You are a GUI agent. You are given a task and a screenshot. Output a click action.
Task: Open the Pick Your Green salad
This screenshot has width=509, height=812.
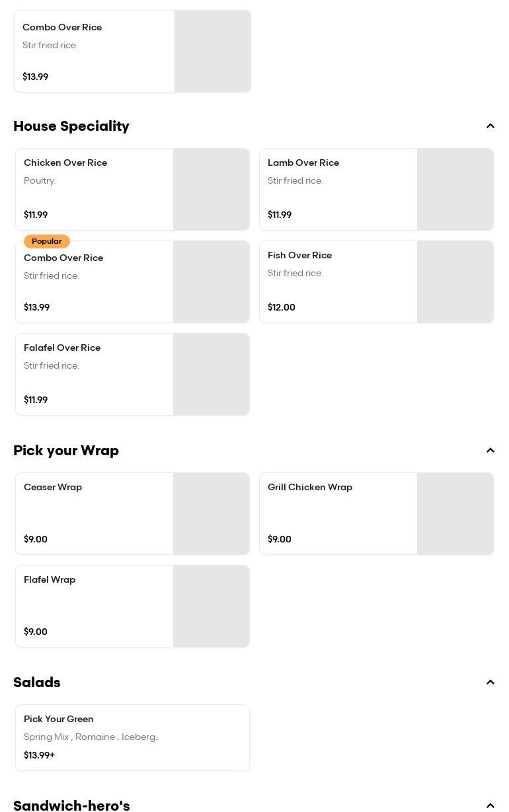(x=59, y=719)
